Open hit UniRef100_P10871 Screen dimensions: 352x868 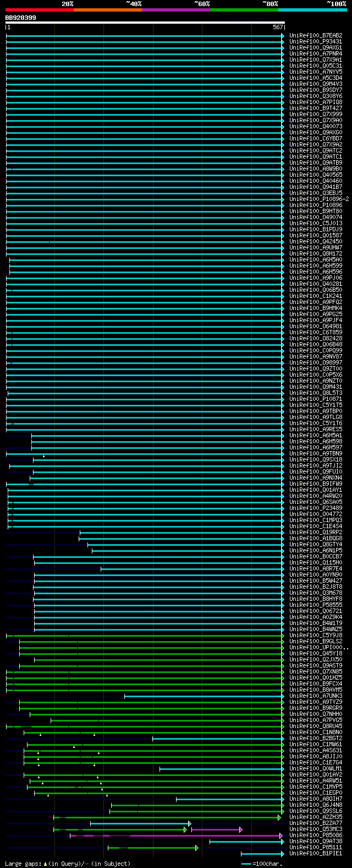coord(316,399)
